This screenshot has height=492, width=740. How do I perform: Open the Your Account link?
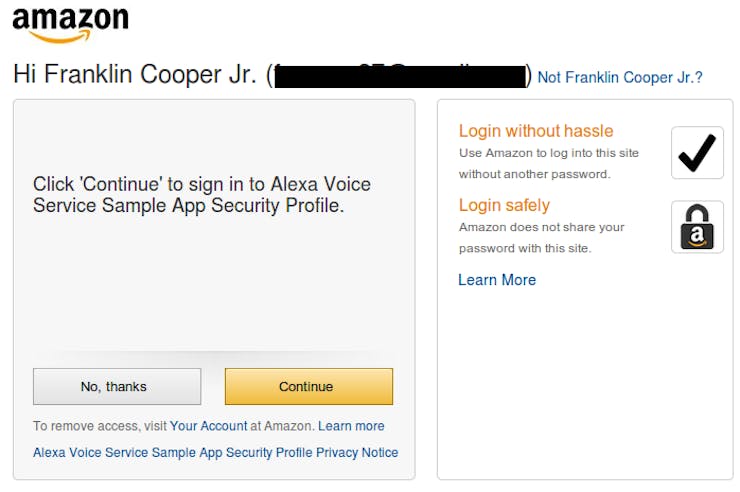click(208, 426)
